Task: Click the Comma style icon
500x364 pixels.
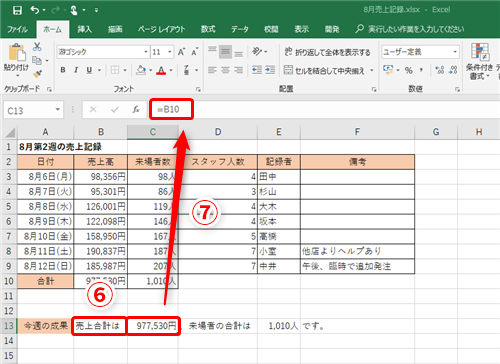Action: click(x=421, y=70)
